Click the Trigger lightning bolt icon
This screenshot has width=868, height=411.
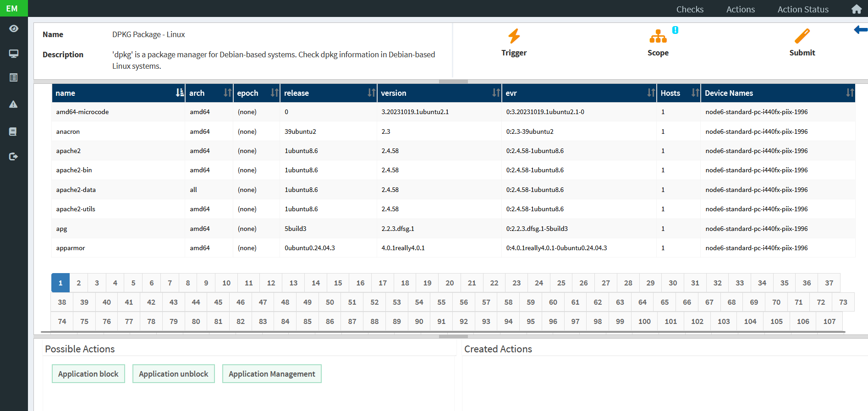514,36
